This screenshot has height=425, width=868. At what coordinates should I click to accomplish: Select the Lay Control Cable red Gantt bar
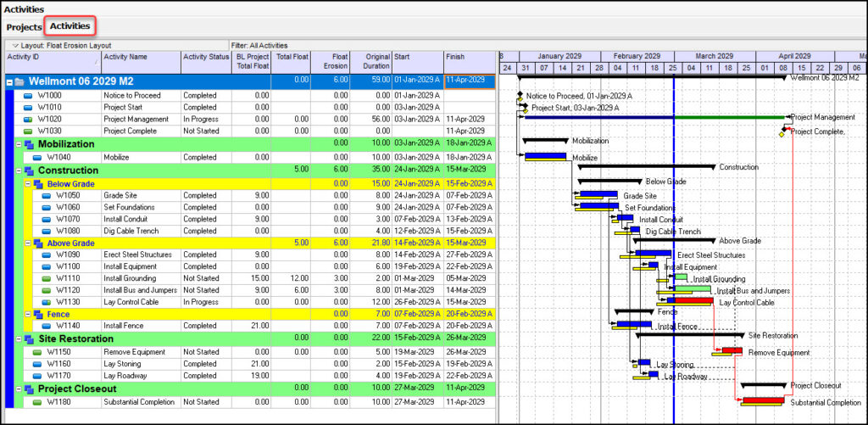pyautogui.click(x=694, y=300)
